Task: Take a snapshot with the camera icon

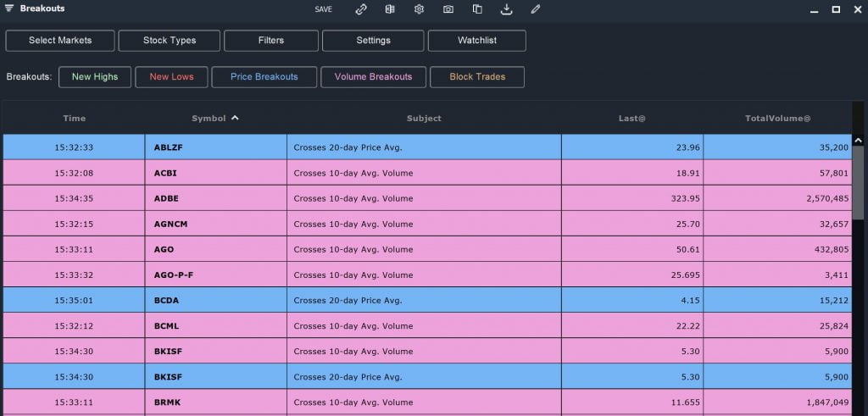Action: pos(448,9)
